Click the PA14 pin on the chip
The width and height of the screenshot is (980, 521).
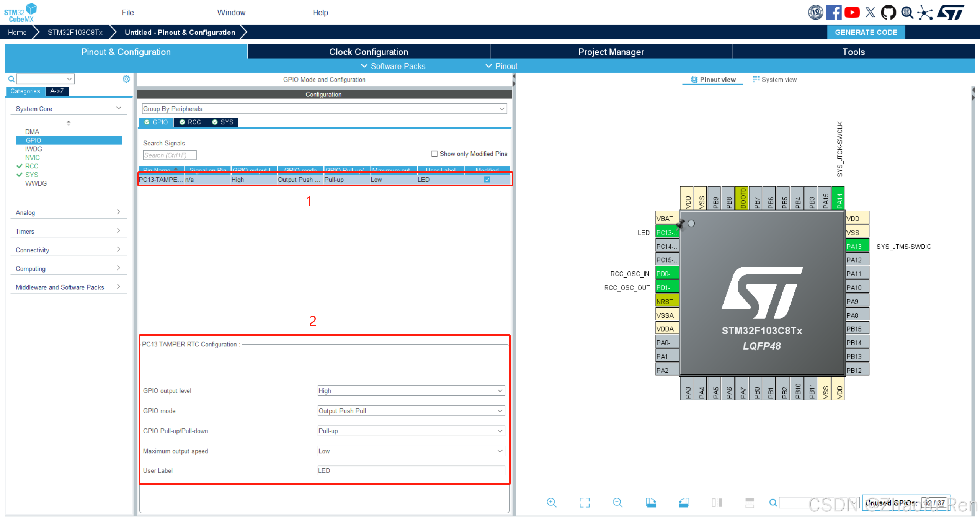tap(838, 198)
